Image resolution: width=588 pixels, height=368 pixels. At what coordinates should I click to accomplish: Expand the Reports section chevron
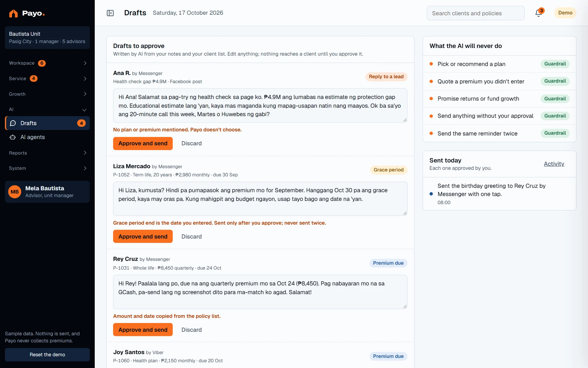(x=85, y=153)
